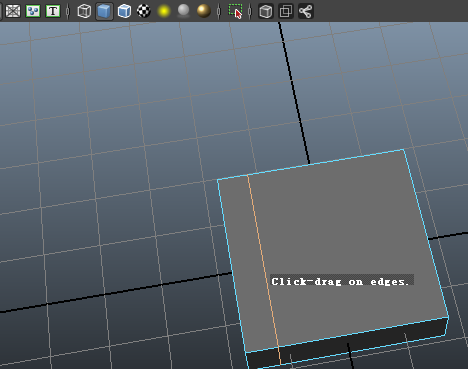468x369 pixels.
Task: Collapse toolbar handle before Isolate Select icon
Action: tap(219, 11)
